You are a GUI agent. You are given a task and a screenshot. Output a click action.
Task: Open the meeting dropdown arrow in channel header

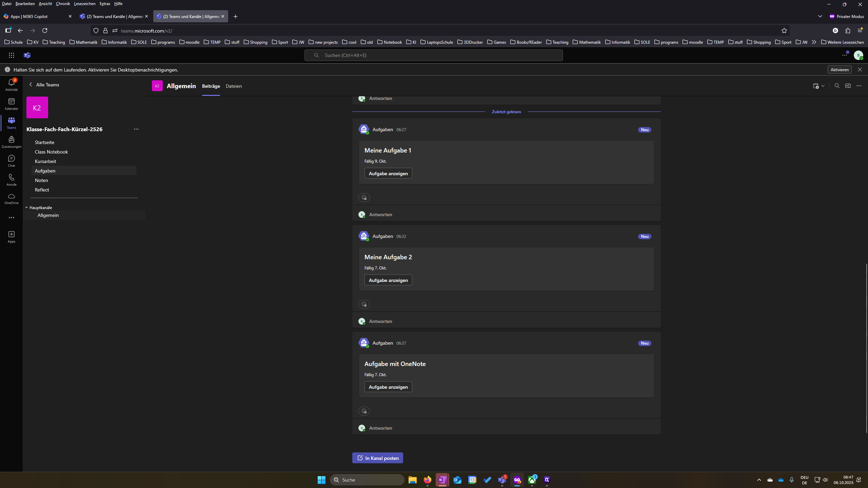pyautogui.click(x=823, y=86)
